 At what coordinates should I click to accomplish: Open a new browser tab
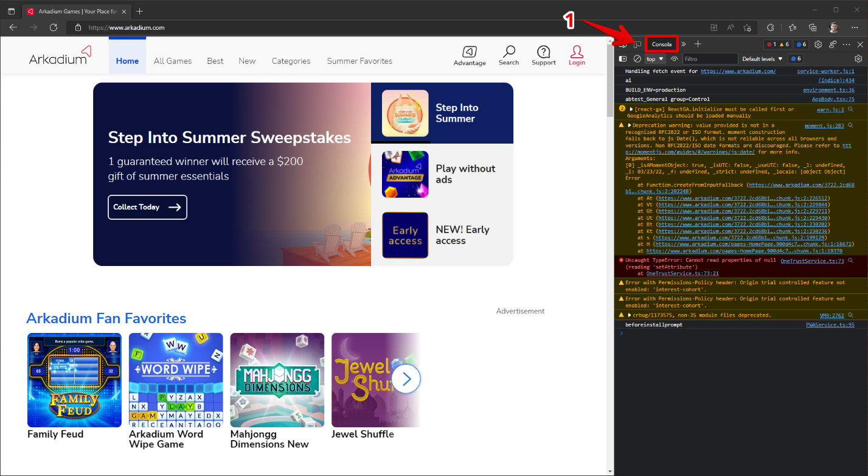pyautogui.click(x=140, y=11)
